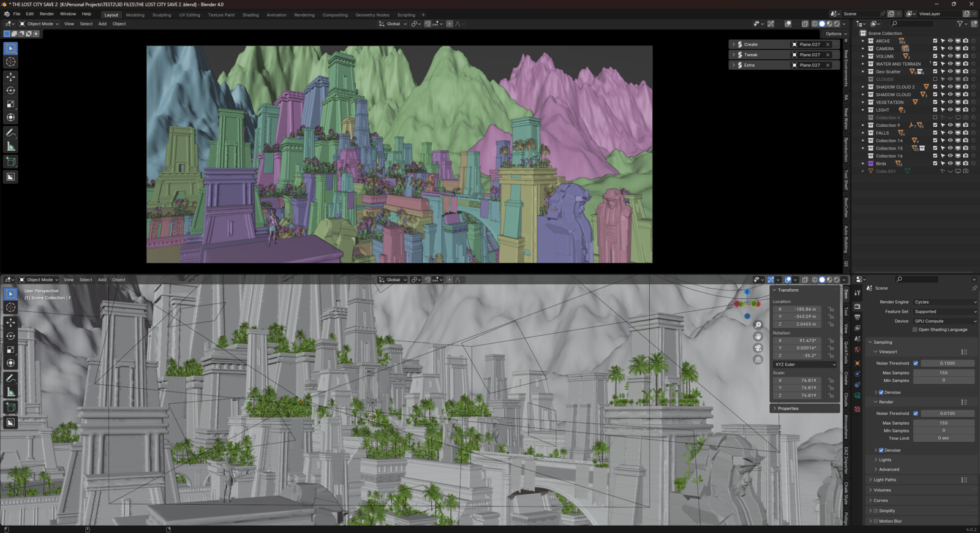Select the Select Box tool in bottom viewport
Screen dimensions: 980x533
tap(10, 294)
